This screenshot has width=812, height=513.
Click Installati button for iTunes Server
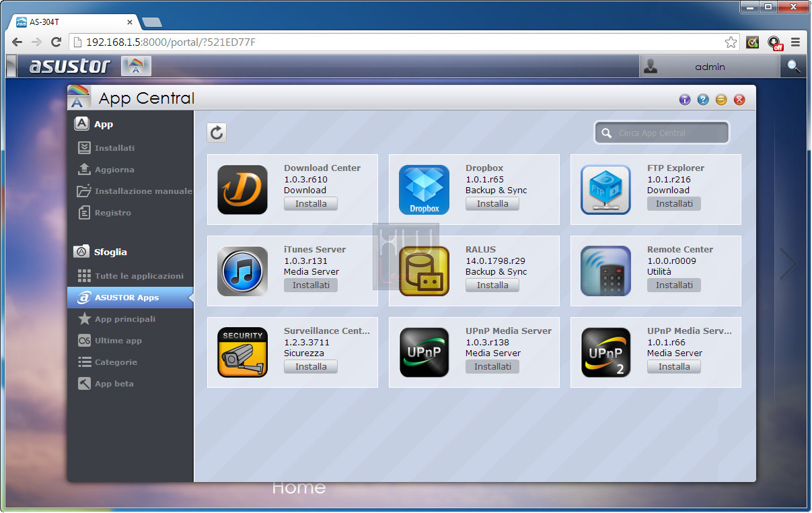311,285
